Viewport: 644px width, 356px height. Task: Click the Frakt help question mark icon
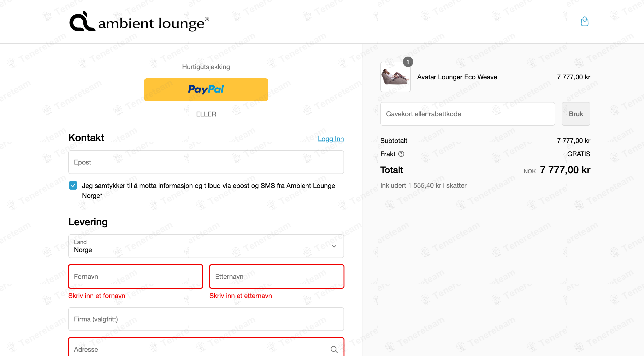click(x=401, y=154)
